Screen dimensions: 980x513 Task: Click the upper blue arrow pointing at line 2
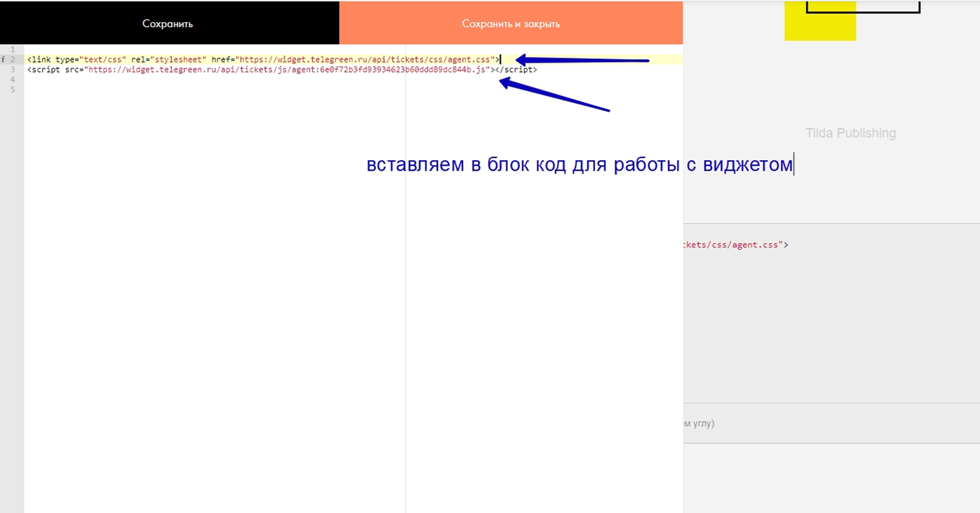[x=582, y=60]
